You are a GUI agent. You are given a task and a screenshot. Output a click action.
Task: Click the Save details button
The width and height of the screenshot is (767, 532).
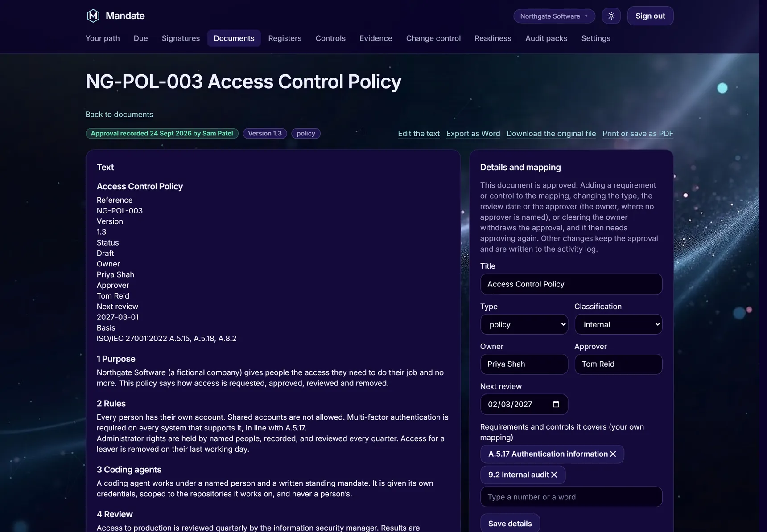coord(510,523)
